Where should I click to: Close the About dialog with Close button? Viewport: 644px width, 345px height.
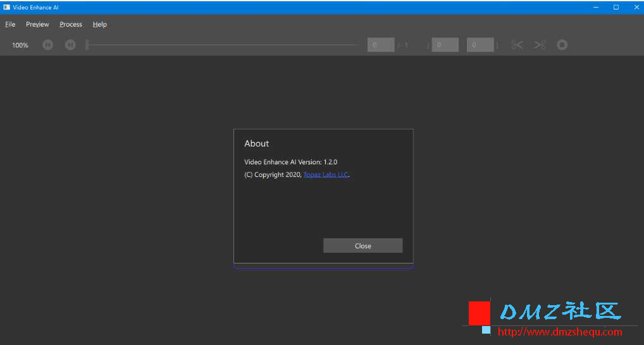point(362,245)
